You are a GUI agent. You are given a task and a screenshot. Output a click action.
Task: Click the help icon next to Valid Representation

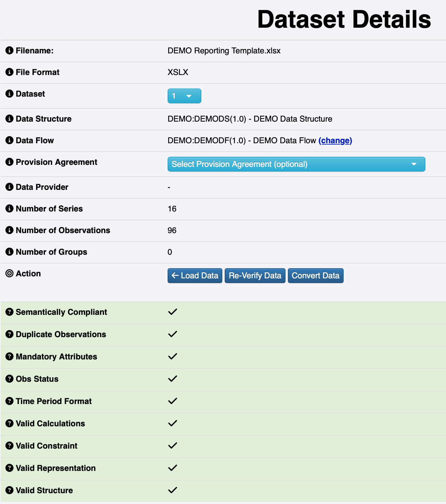coord(9,468)
